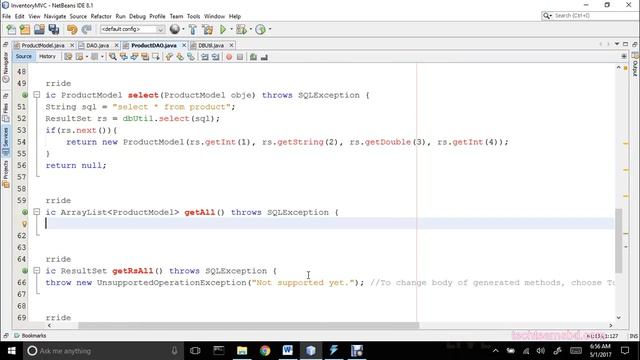Image resolution: width=640 pixels, height=360 pixels.
Task: Close the ProductModel.java tab
Action: [x=72, y=45]
